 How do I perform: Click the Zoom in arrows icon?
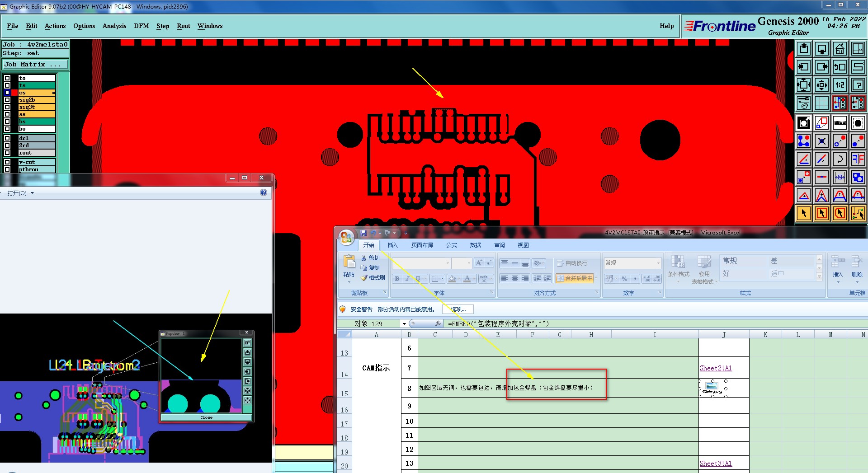tap(804, 85)
